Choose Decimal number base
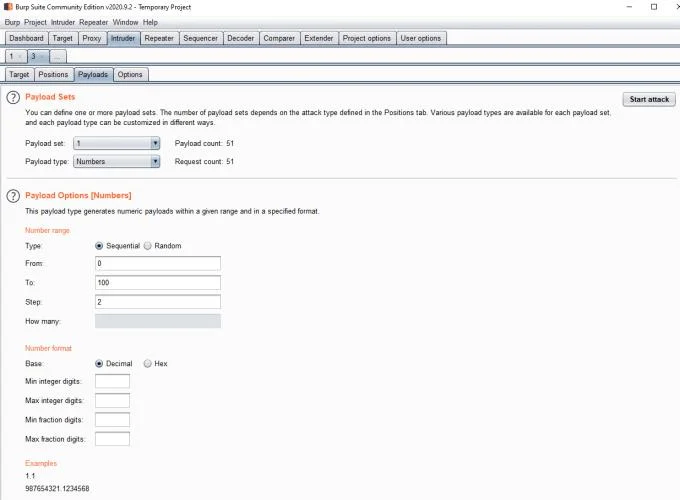The image size is (680, 500). click(99, 363)
